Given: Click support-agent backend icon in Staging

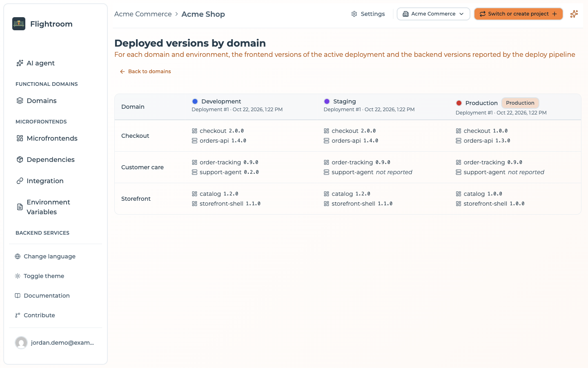Looking at the screenshot, I should coord(326,172).
